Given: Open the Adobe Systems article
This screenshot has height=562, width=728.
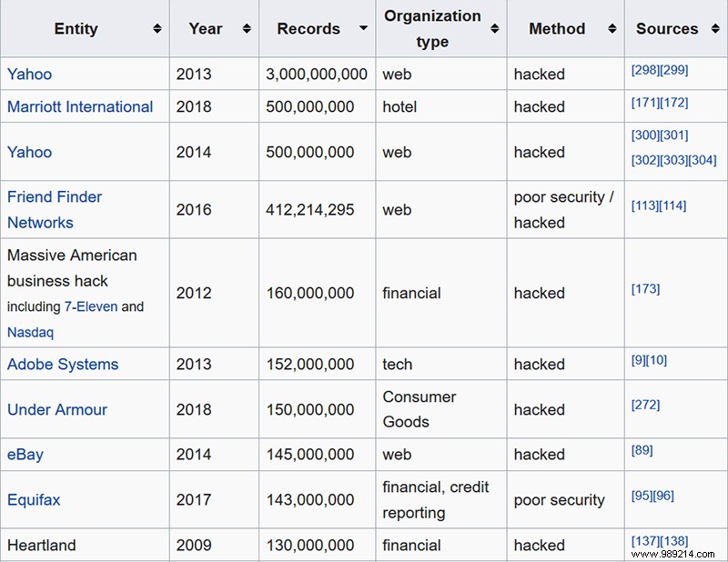Looking at the screenshot, I should coord(63,364).
